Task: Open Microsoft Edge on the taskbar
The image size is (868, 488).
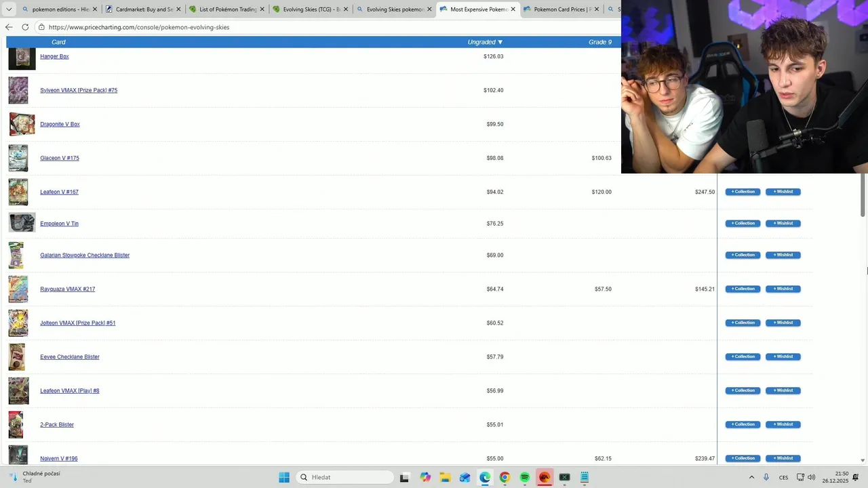Action: click(485, 477)
